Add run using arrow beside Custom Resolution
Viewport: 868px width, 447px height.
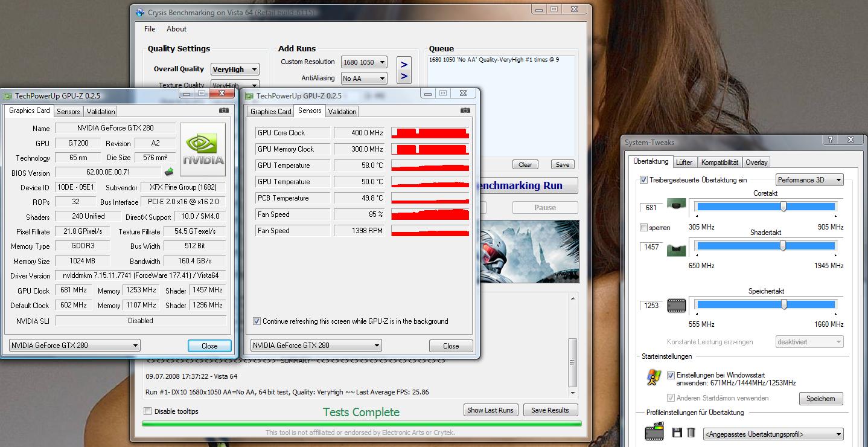pyautogui.click(x=404, y=64)
